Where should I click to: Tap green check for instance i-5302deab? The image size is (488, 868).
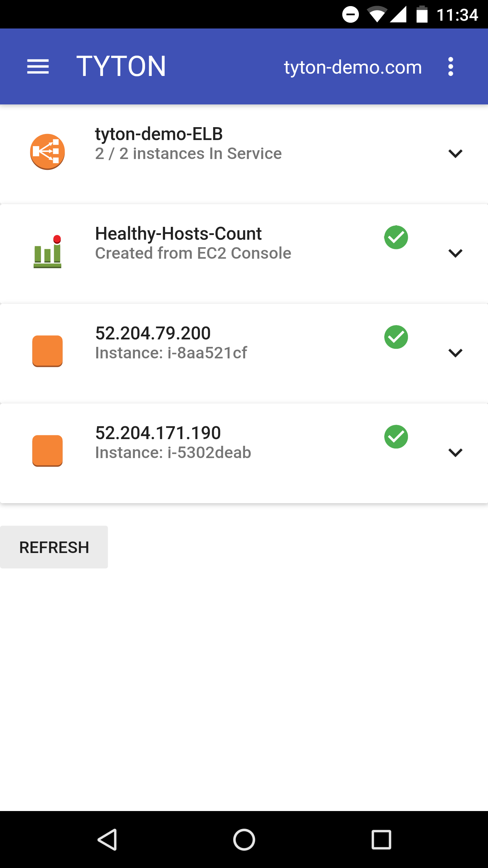pos(396,437)
